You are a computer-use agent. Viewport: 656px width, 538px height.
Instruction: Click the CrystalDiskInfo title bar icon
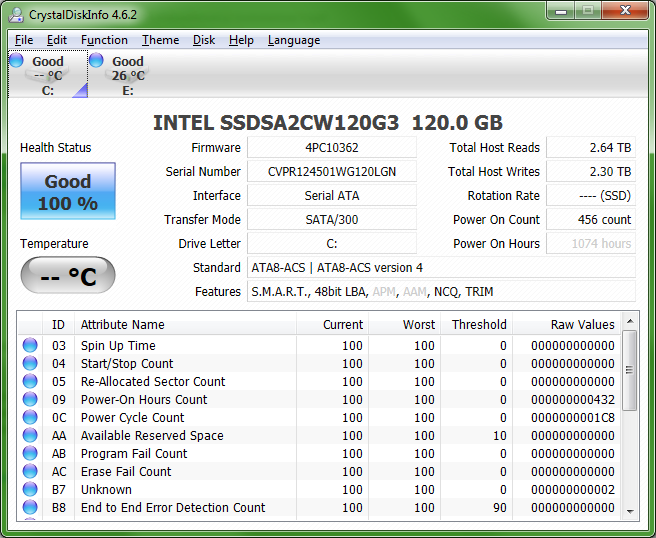click(x=16, y=15)
